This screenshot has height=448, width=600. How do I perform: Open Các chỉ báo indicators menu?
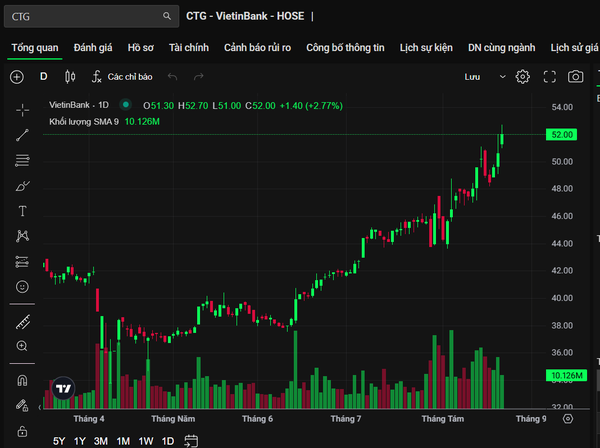(122, 77)
